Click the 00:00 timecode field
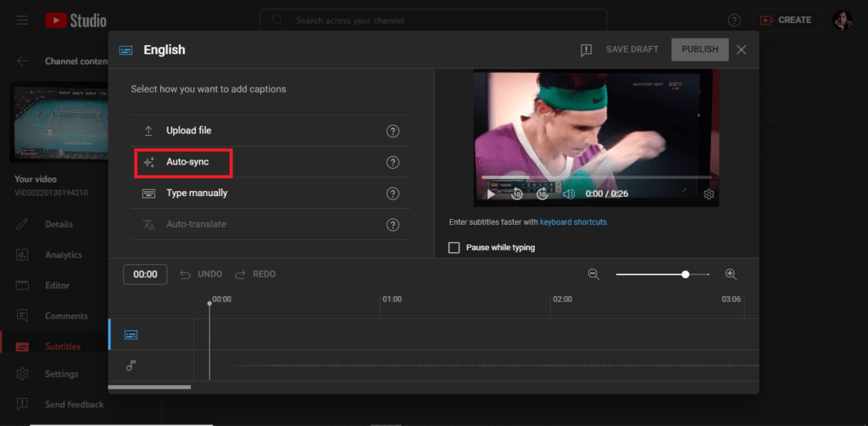 145,274
